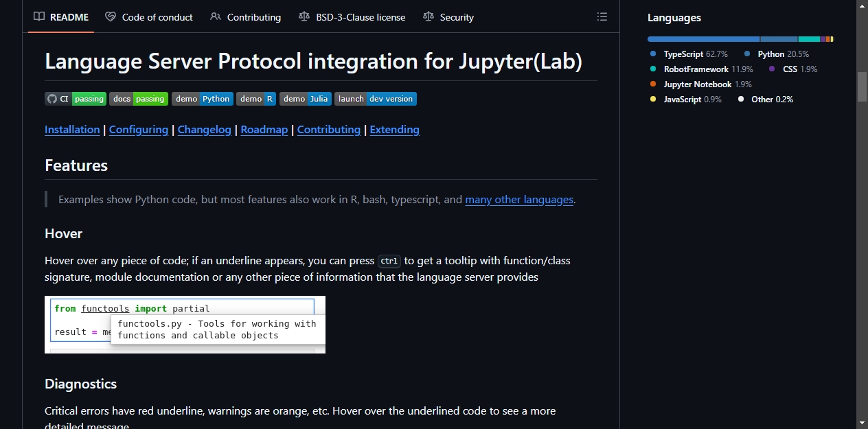Click the Languages sidebar heading
The image size is (868, 429).
pos(674,18)
